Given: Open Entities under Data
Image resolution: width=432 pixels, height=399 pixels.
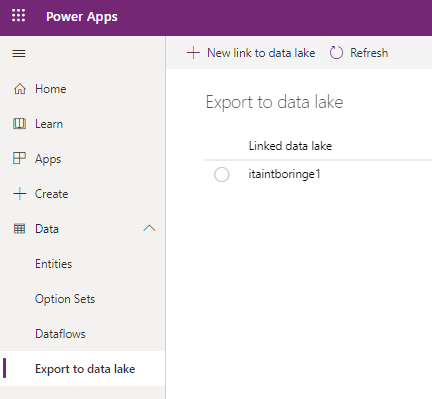Looking at the screenshot, I should click(54, 264).
